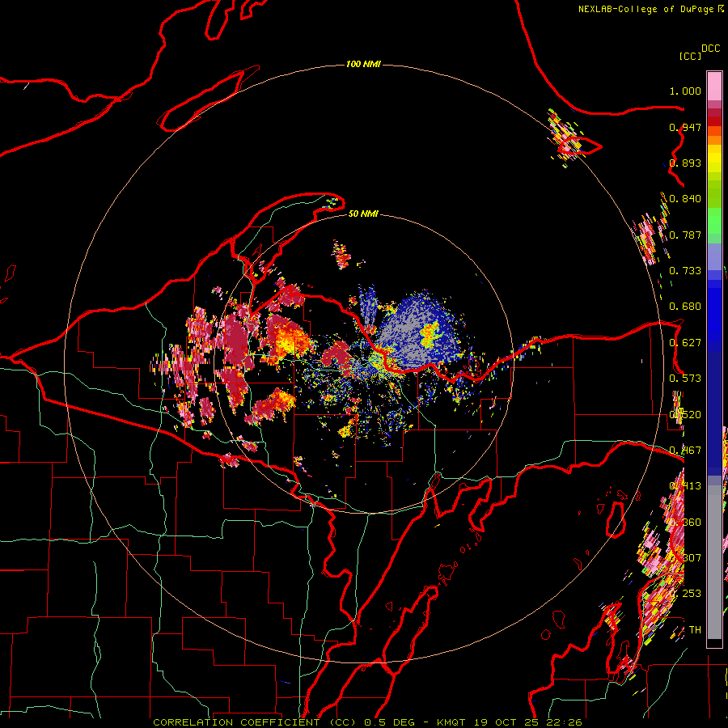The image size is (728, 728).
Task: Click the 50 NMI range ring label
Action: [x=363, y=214]
